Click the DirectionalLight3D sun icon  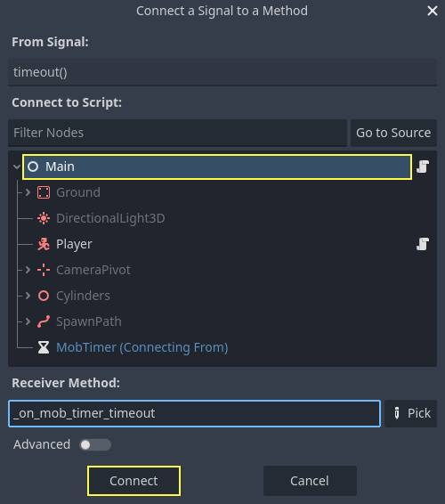(44, 218)
